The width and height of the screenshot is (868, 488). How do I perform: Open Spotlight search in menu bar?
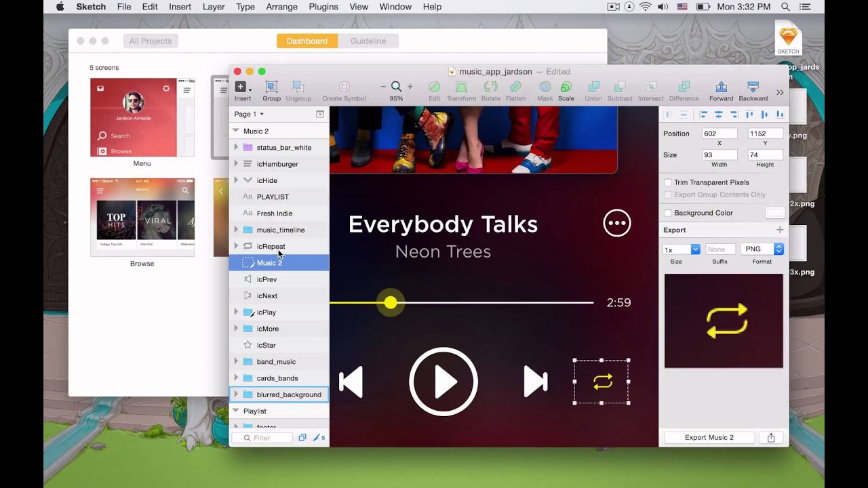click(785, 7)
